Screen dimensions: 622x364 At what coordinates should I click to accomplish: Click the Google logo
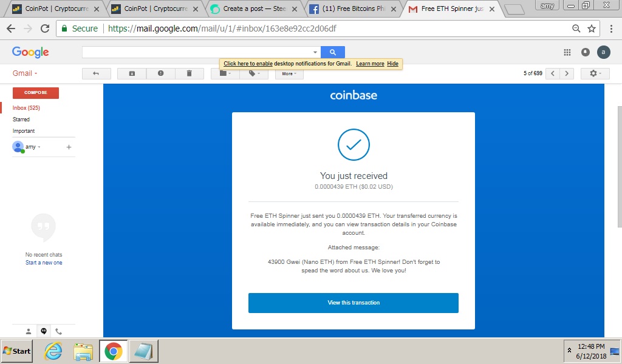click(30, 52)
